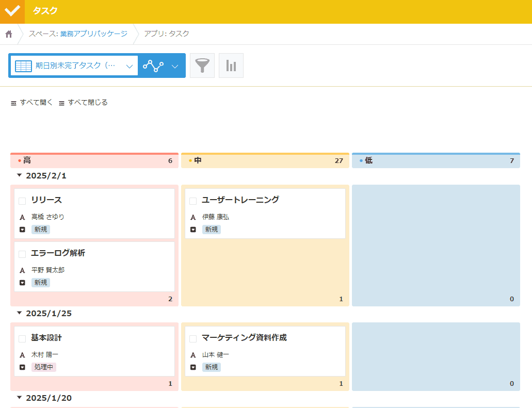This screenshot has width=532, height=408.
Task: Click the status icon in エラーログ解析 card
Action: (22, 283)
